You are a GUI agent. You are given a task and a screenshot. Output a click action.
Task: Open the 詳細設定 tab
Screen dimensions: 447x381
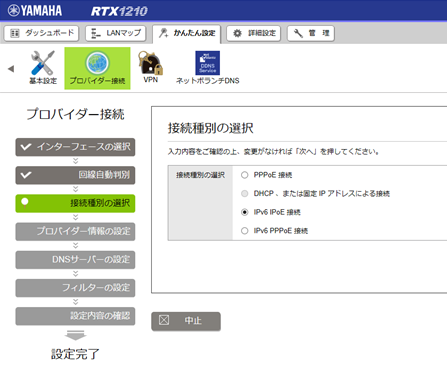pyautogui.click(x=254, y=33)
